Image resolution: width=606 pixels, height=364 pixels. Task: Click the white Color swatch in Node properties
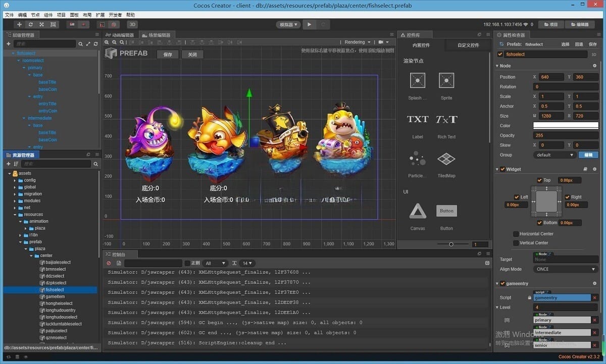566,126
